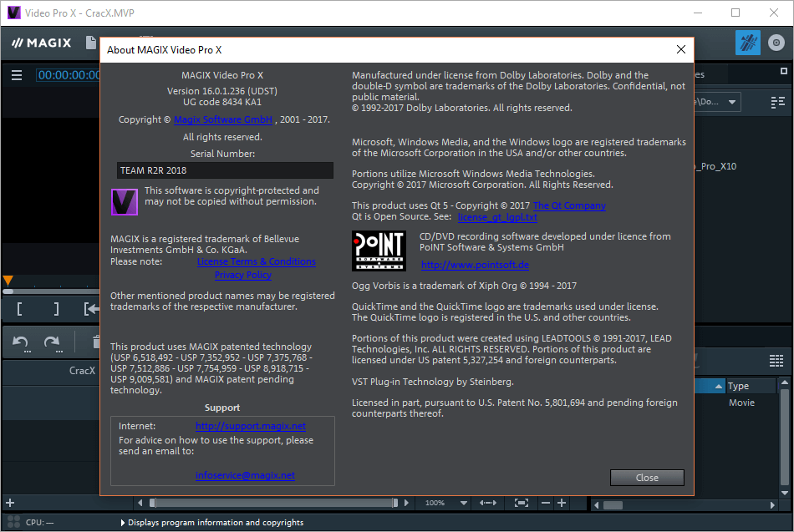The image size is (794, 532).
Task: Switch media pool to list view
Action: pos(777,103)
